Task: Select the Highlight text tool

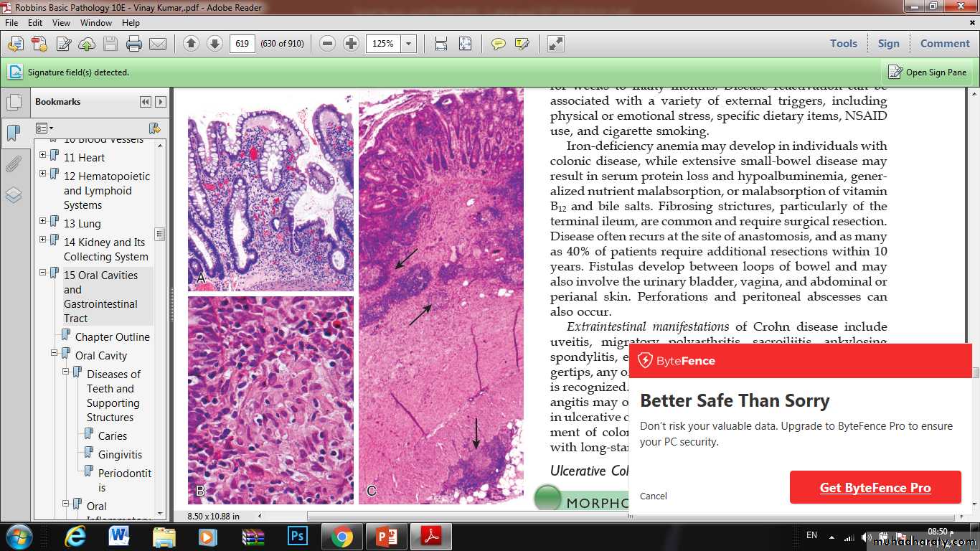Action: point(522,44)
